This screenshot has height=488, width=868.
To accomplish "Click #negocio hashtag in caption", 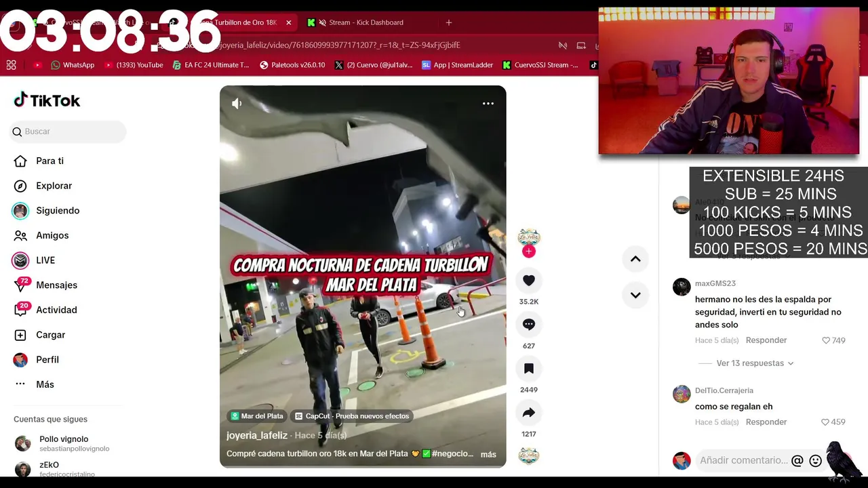I will coord(452,453).
